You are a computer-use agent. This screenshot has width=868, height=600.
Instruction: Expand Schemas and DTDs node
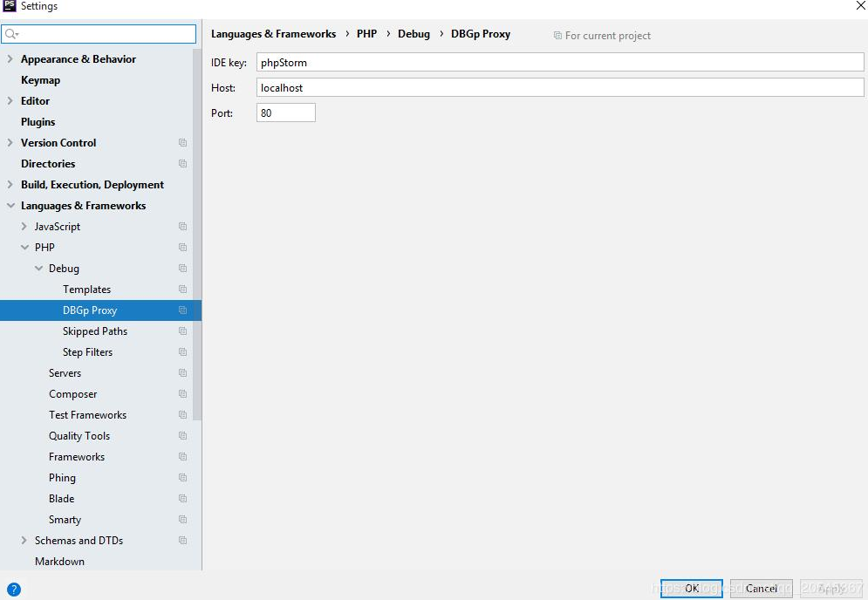point(24,540)
